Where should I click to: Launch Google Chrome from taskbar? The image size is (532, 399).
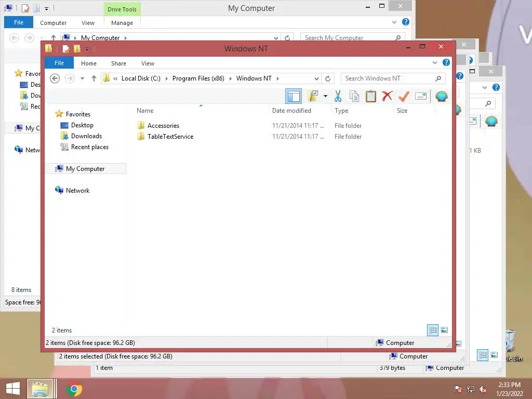point(74,389)
